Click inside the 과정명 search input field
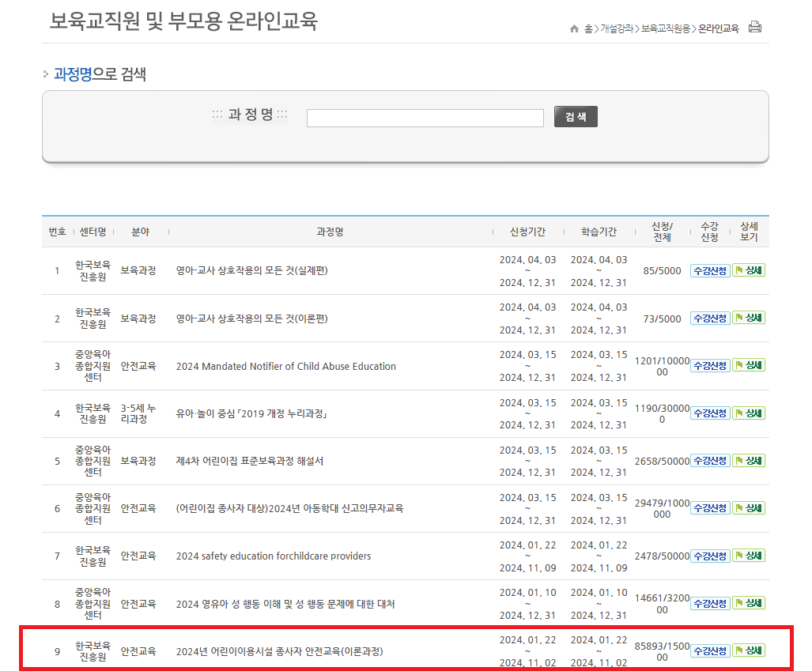812x671 pixels. [x=425, y=117]
